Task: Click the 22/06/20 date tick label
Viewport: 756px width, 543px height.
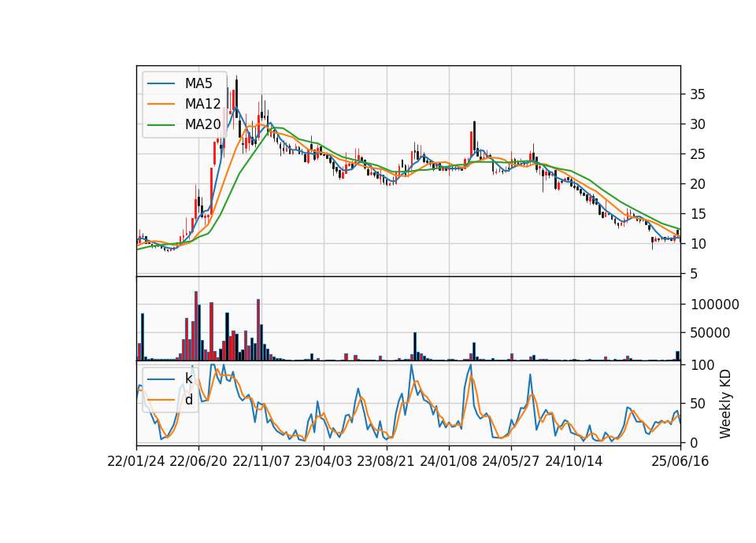Action: click(x=198, y=461)
